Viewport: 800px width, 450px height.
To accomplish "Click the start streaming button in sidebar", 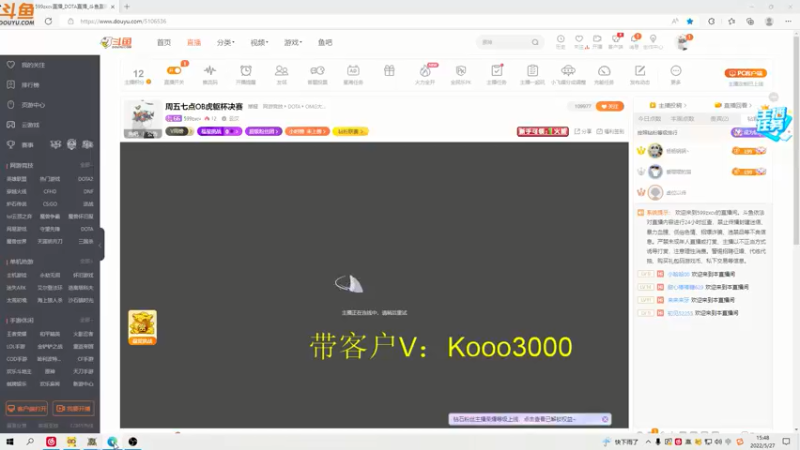I will 73,409.
